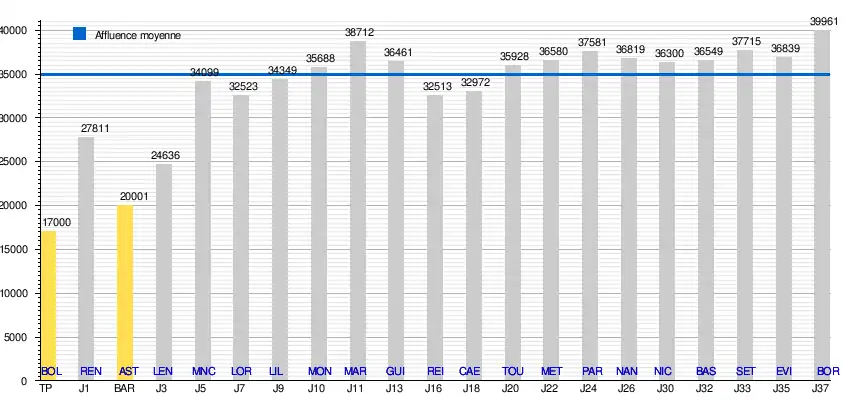Click the blue Affluence moyenne legend swatch
850x400 pixels.
81,34
